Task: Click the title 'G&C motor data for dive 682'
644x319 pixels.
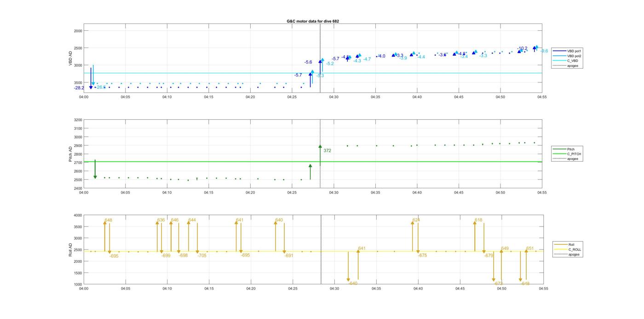Action: point(313,21)
